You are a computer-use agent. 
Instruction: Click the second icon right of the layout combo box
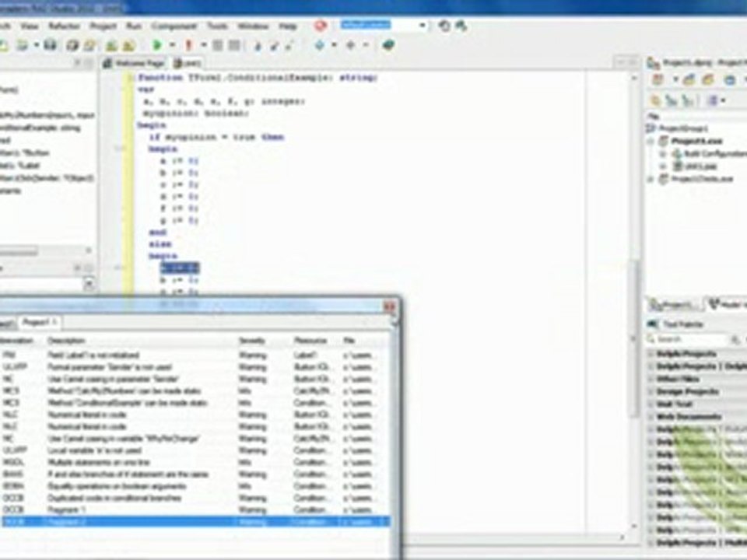(461, 26)
